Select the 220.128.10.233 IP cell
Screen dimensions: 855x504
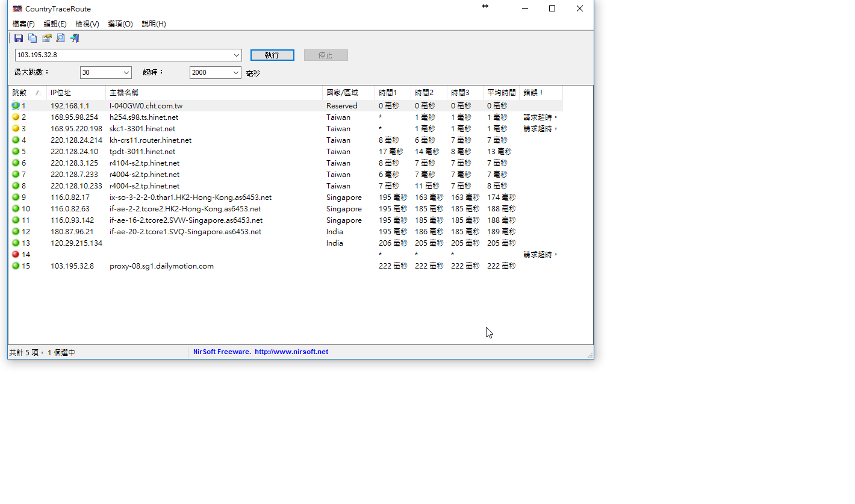point(76,186)
